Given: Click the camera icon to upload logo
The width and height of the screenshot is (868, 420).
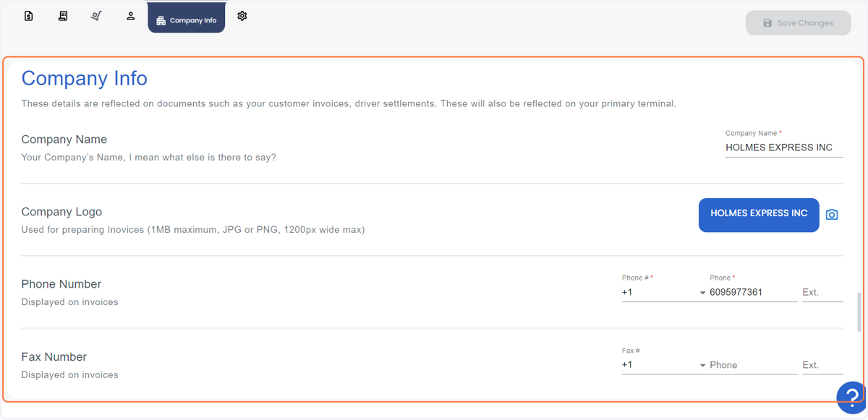Looking at the screenshot, I should 832,215.
